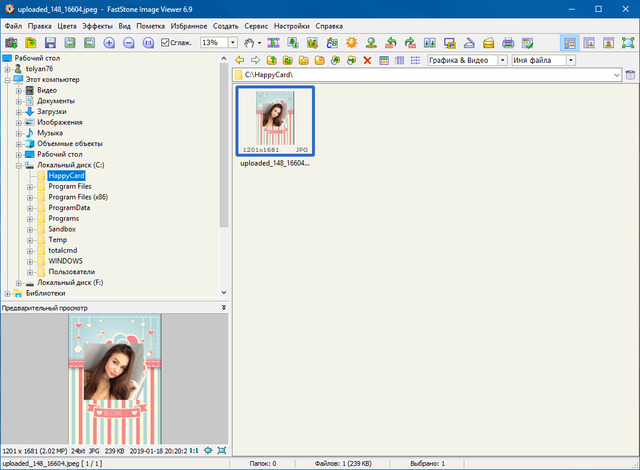
Task: Collapse the preview panel using the chevron
Action: [x=223, y=307]
